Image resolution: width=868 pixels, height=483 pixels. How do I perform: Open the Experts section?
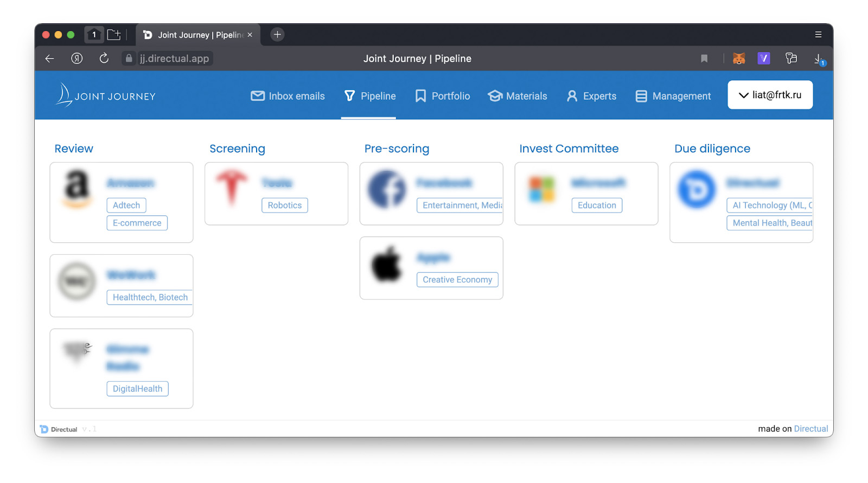click(591, 96)
